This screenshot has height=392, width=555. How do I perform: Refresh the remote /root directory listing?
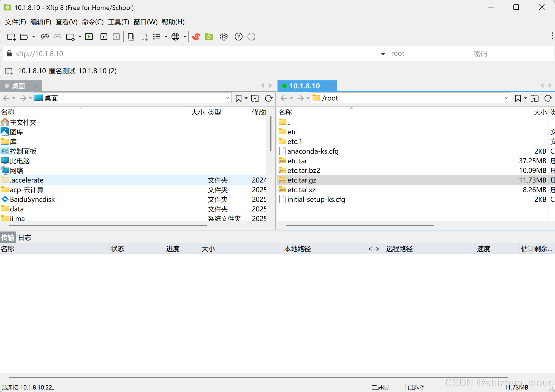coord(548,98)
